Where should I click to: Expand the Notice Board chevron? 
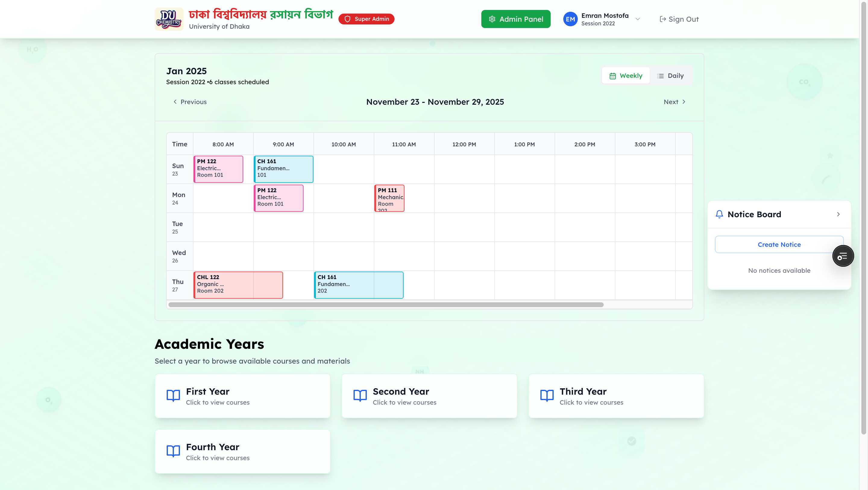838,214
